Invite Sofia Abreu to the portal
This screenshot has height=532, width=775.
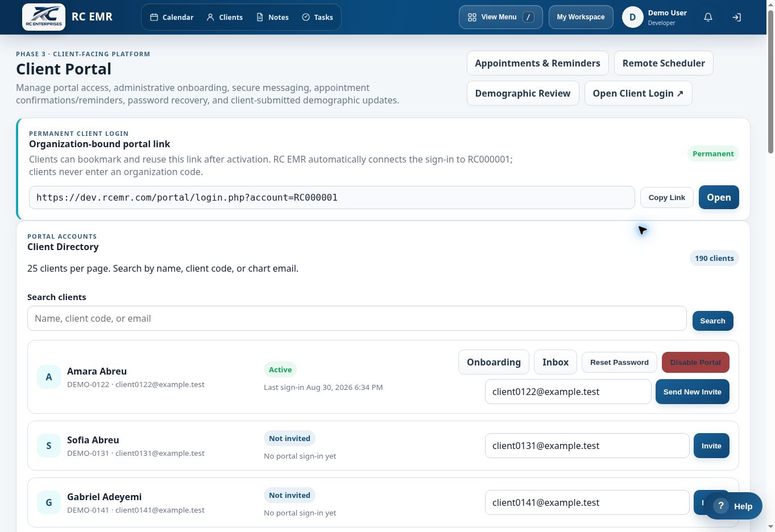pos(711,446)
